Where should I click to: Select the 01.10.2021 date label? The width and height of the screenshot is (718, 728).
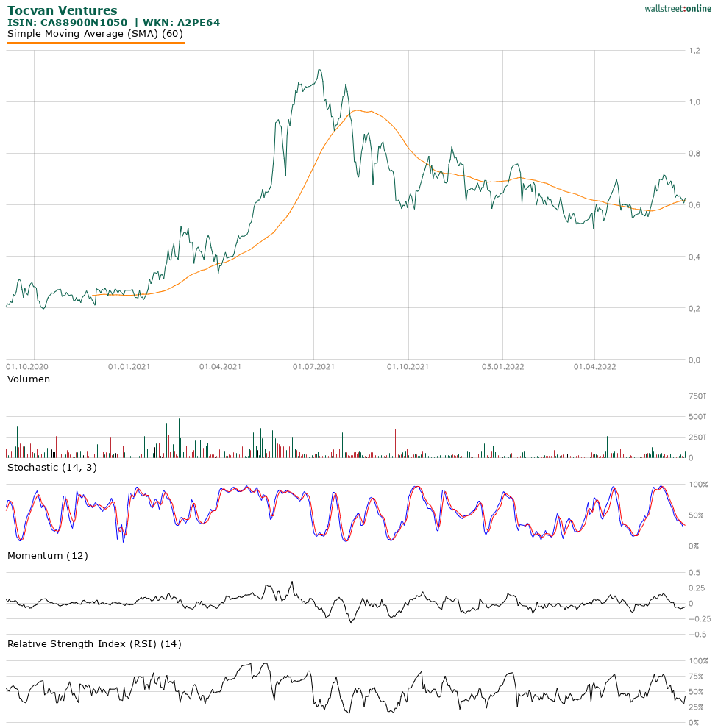[x=408, y=367]
